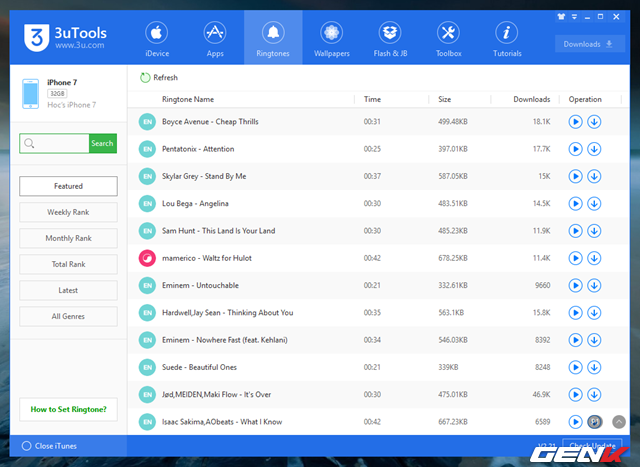Open Flash & JB section
Image resolution: width=640 pixels, height=467 pixels.
[x=390, y=39]
